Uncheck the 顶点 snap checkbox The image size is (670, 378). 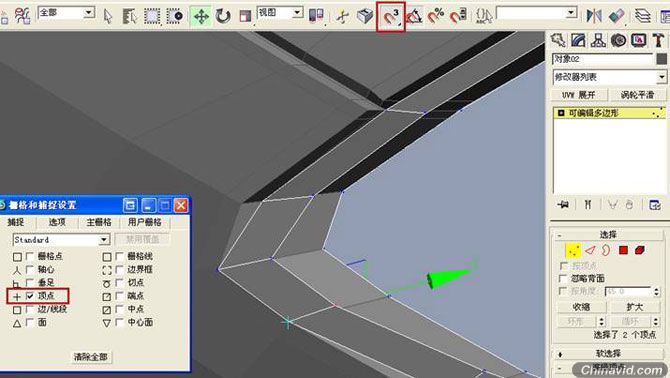tap(30, 296)
